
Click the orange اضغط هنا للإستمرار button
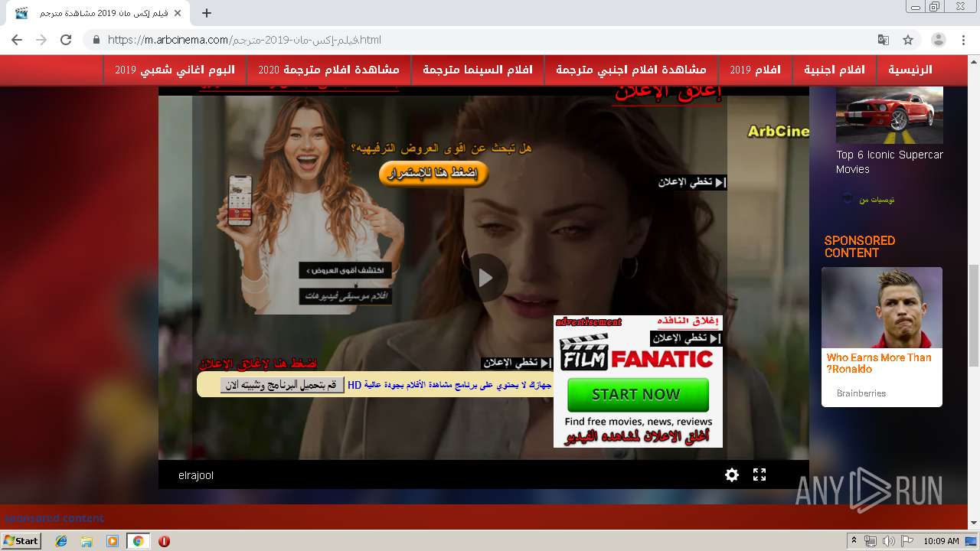pos(434,174)
